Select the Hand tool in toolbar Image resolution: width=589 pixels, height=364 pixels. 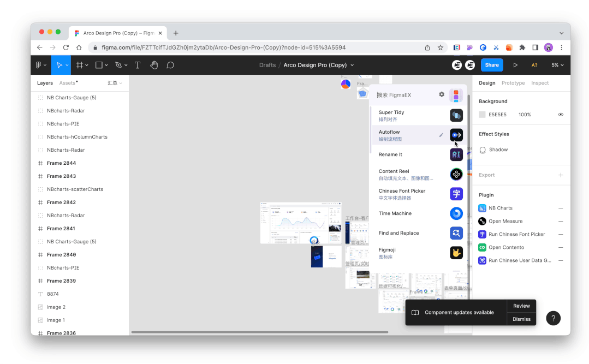pos(154,65)
